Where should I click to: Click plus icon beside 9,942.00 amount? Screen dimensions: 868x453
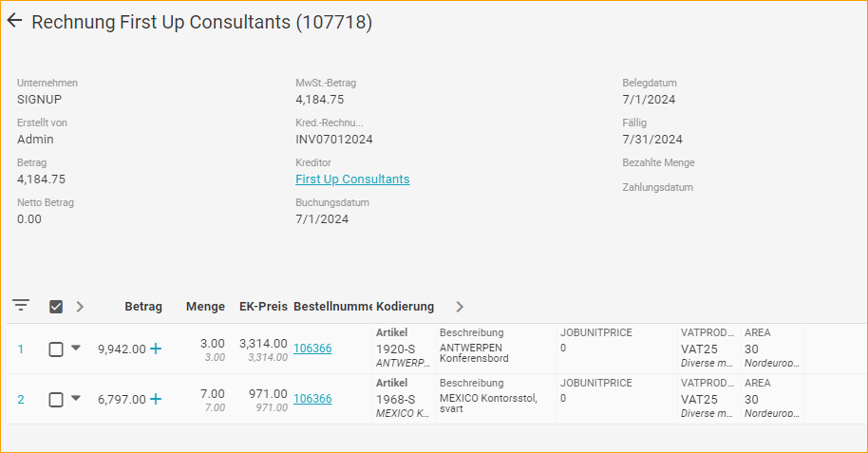pos(156,349)
